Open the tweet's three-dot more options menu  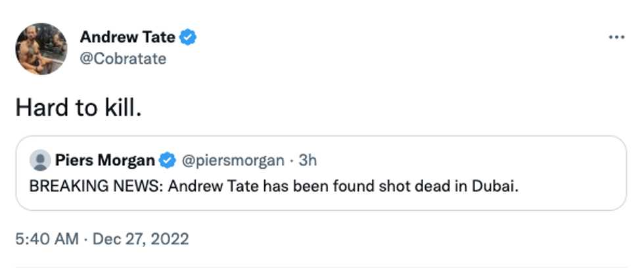[616, 37]
